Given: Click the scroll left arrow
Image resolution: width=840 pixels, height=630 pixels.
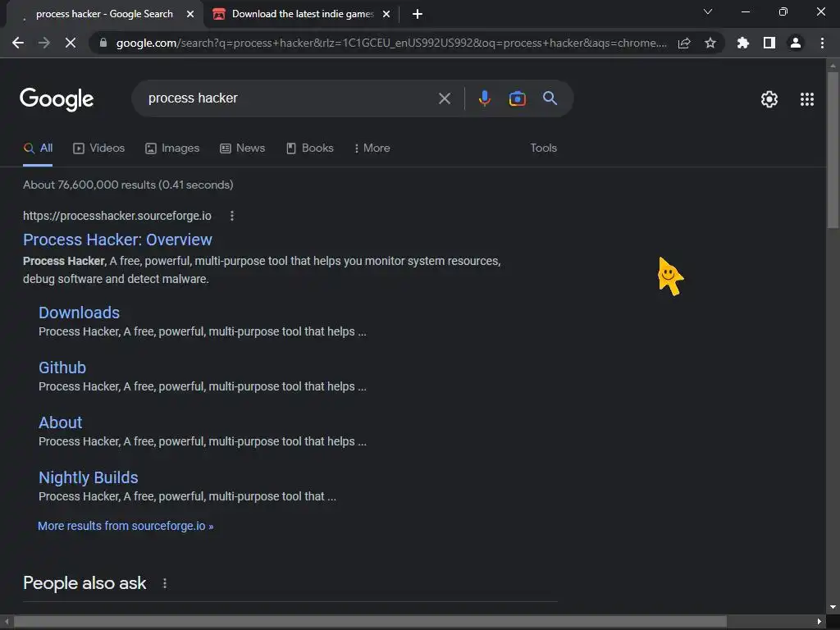Looking at the screenshot, I should pos(7,622).
